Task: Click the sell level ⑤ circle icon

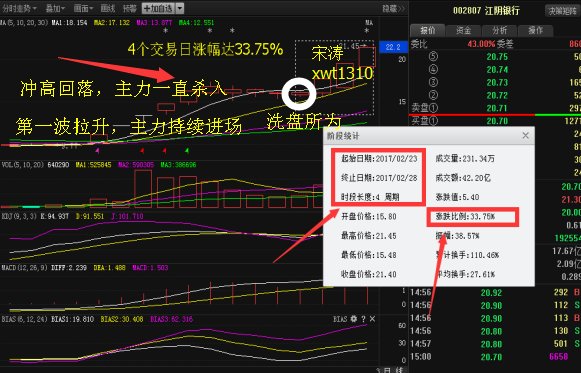Action: 433,56
